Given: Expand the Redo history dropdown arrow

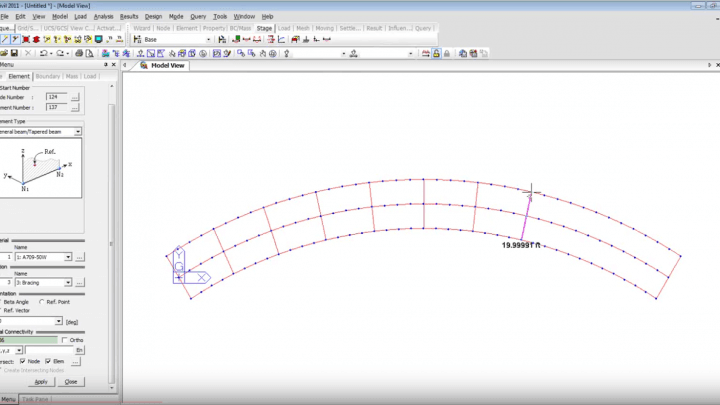Looking at the screenshot, I should click(x=68, y=54).
